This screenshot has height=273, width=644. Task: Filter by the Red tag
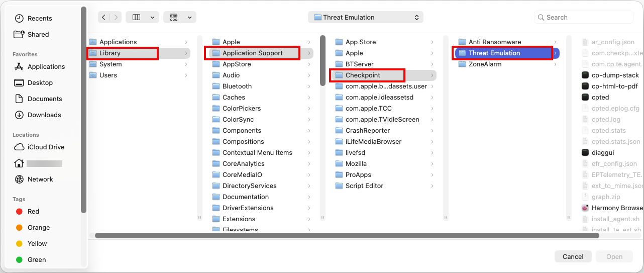point(27,211)
